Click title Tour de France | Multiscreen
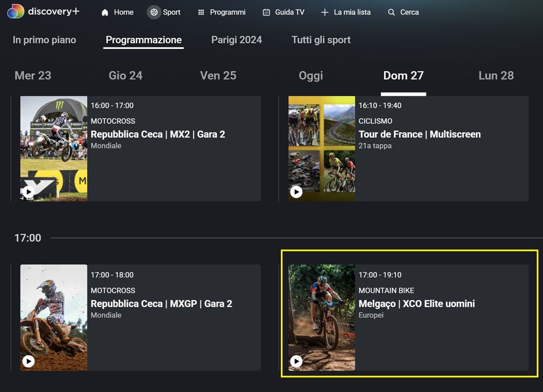The image size is (543, 392). tap(419, 134)
